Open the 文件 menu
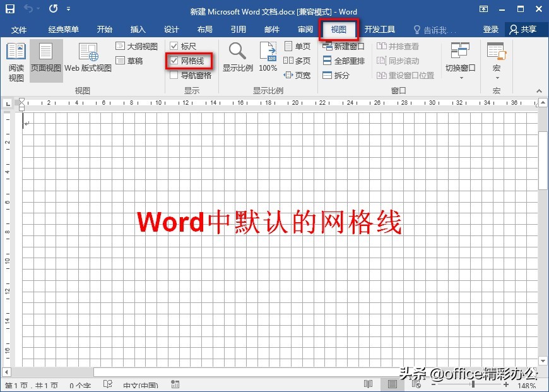 tap(18, 30)
